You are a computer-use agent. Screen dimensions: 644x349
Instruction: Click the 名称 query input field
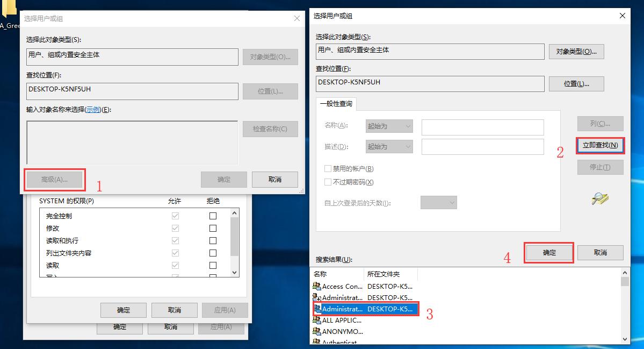(x=482, y=126)
